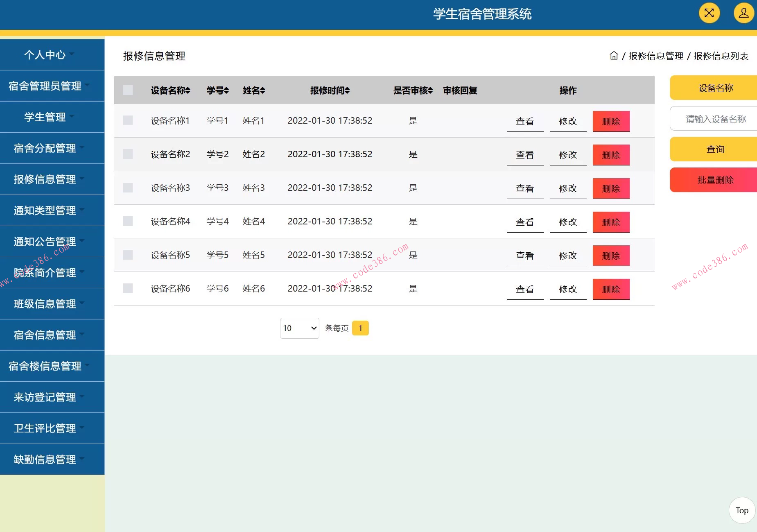Open the user profile icon in header
This screenshot has width=757, height=532.
743,13
